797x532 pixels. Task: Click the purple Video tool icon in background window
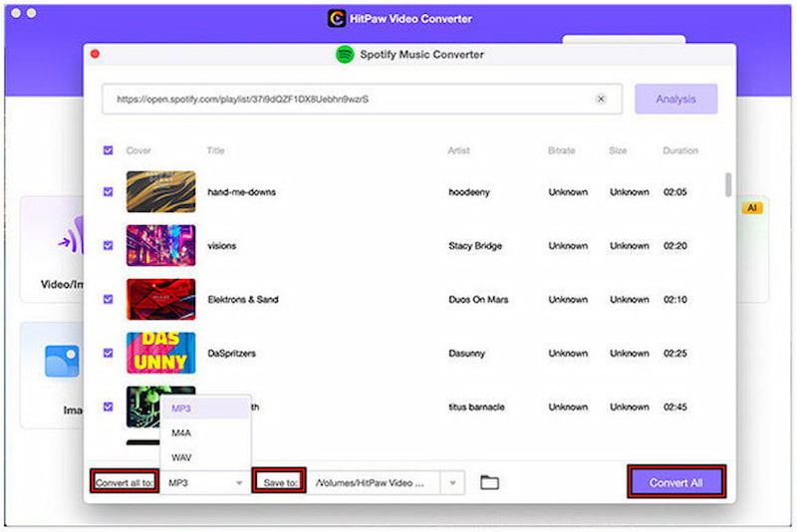pyautogui.click(x=71, y=235)
